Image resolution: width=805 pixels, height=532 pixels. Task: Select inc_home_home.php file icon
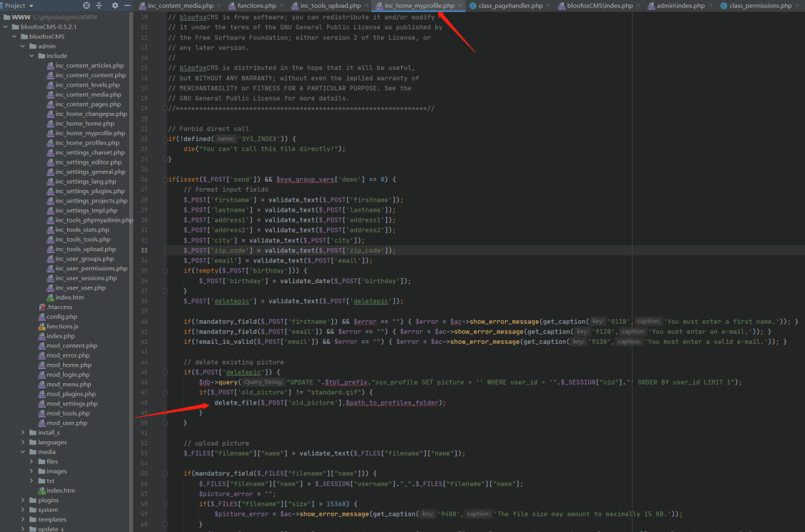pos(50,124)
